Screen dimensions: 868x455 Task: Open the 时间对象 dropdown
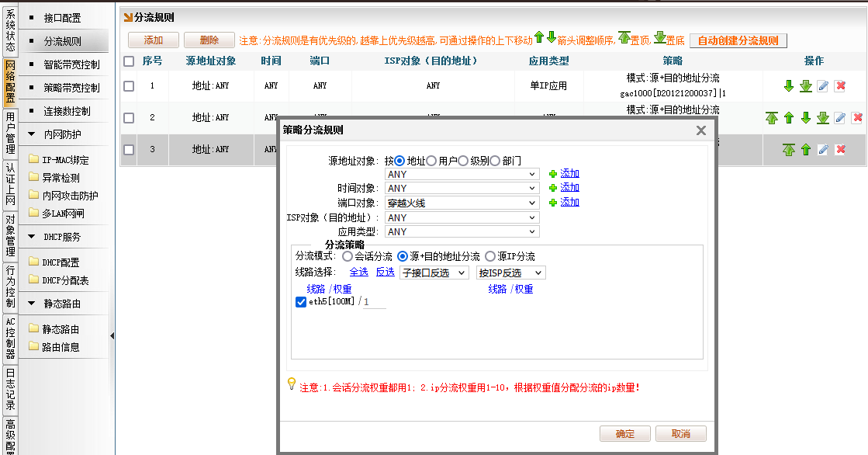(462, 189)
